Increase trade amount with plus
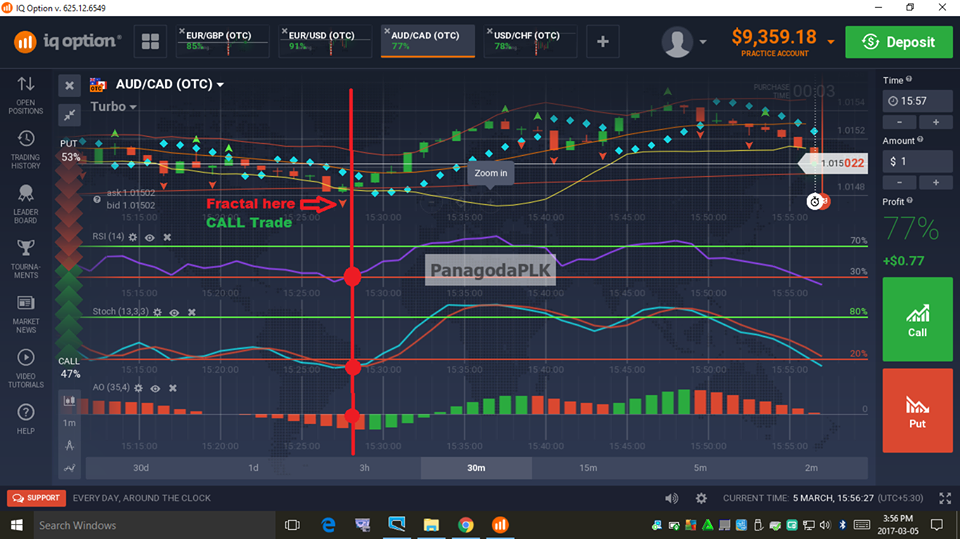960x539 pixels. pyautogui.click(x=936, y=183)
